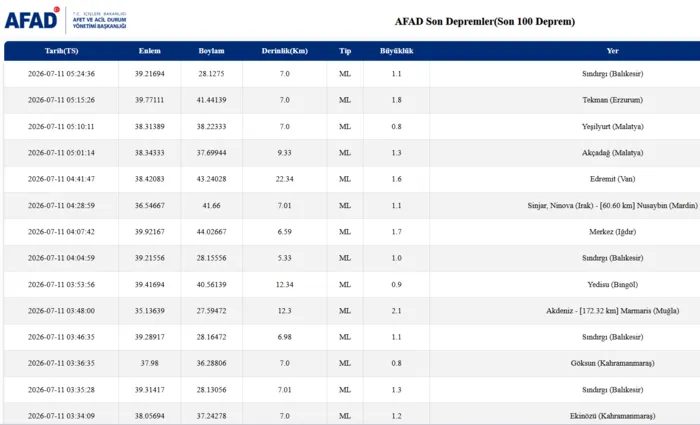Click the Akçadağ (Malatya) location cell
700x425 pixels.
point(612,153)
